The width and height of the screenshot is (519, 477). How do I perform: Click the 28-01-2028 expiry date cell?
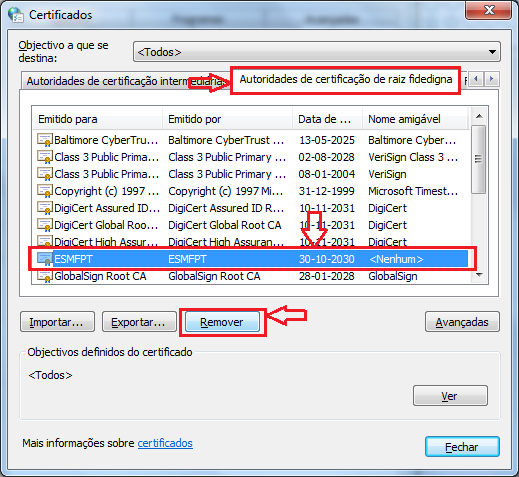pyautogui.click(x=327, y=276)
